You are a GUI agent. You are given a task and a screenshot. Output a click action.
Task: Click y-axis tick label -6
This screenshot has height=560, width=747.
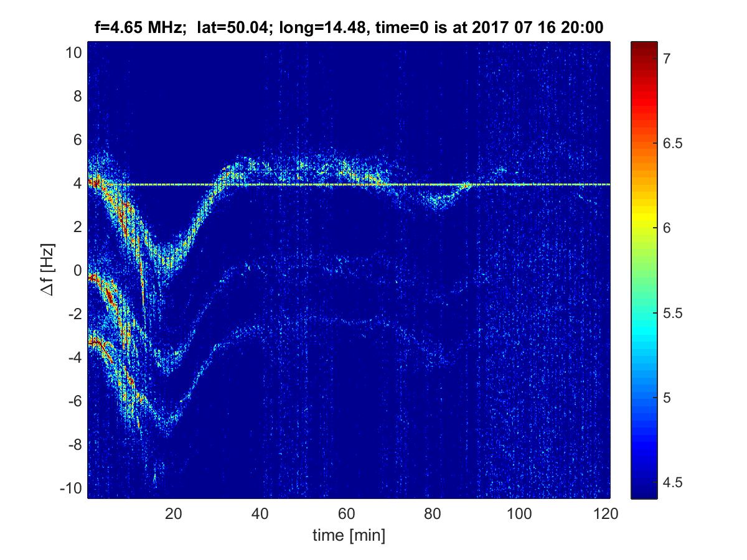(74, 401)
